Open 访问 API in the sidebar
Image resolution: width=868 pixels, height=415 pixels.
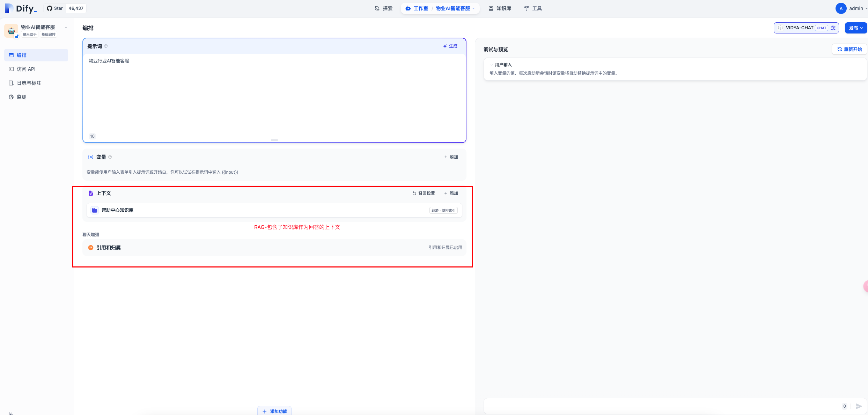click(x=36, y=69)
